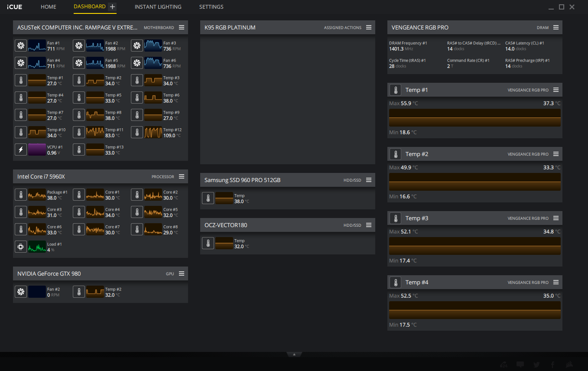Open the Motherboard widget hamburger menu
The height and width of the screenshot is (371, 588).
point(182,27)
